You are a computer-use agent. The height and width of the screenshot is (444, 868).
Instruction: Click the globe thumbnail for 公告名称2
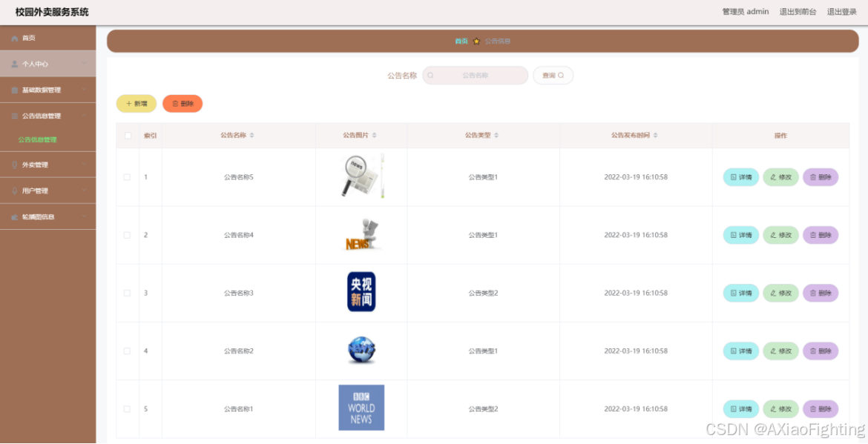[361, 351]
